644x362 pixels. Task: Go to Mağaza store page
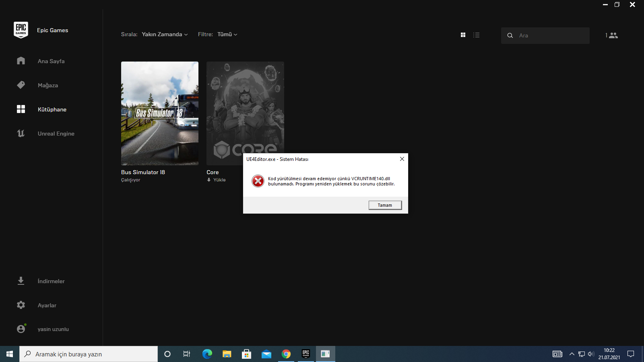(48, 85)
